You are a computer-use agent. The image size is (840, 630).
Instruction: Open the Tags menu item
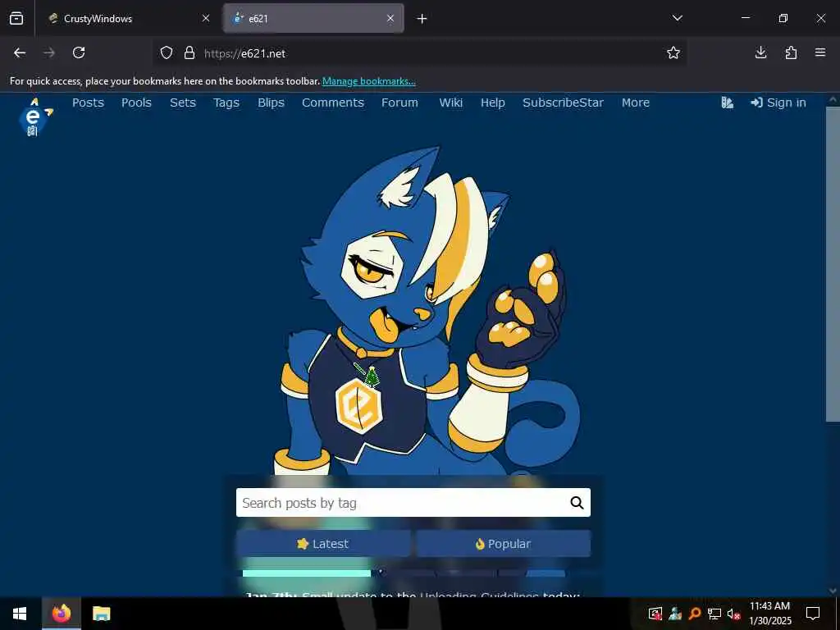point(226,103)
